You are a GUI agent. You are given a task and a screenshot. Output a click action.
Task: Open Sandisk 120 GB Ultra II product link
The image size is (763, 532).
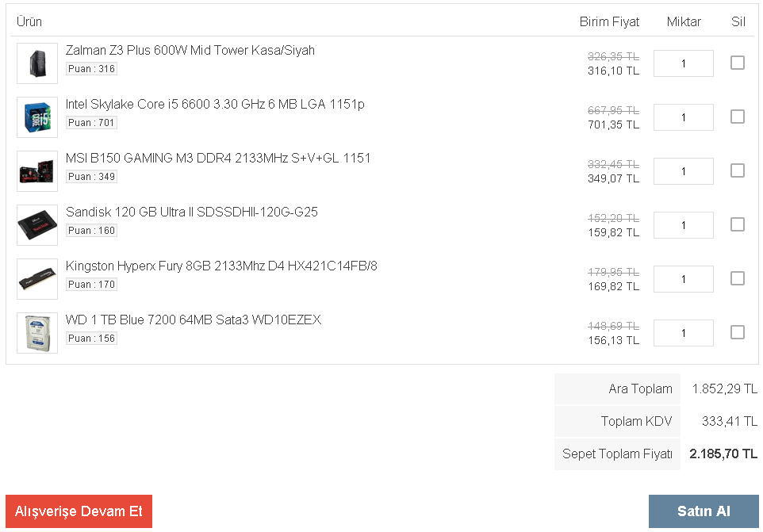192,212
